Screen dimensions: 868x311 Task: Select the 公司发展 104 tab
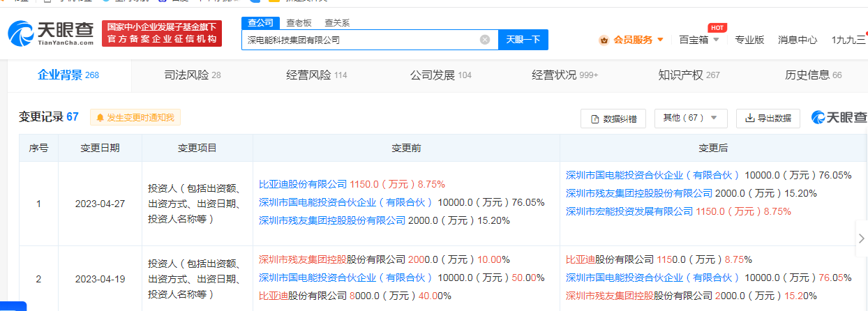(x=441, y=75)
